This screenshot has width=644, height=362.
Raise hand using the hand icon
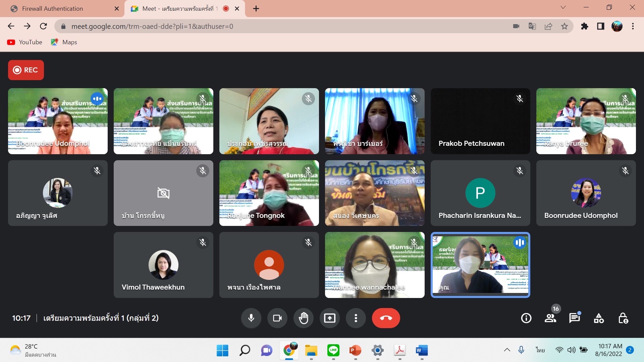coord(303,318)
